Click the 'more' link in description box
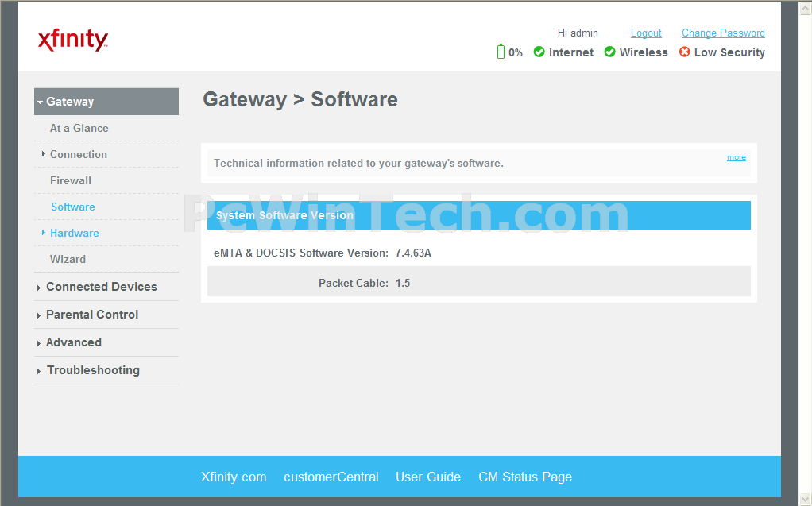This screenshot has width=812, height=506. 737,157
